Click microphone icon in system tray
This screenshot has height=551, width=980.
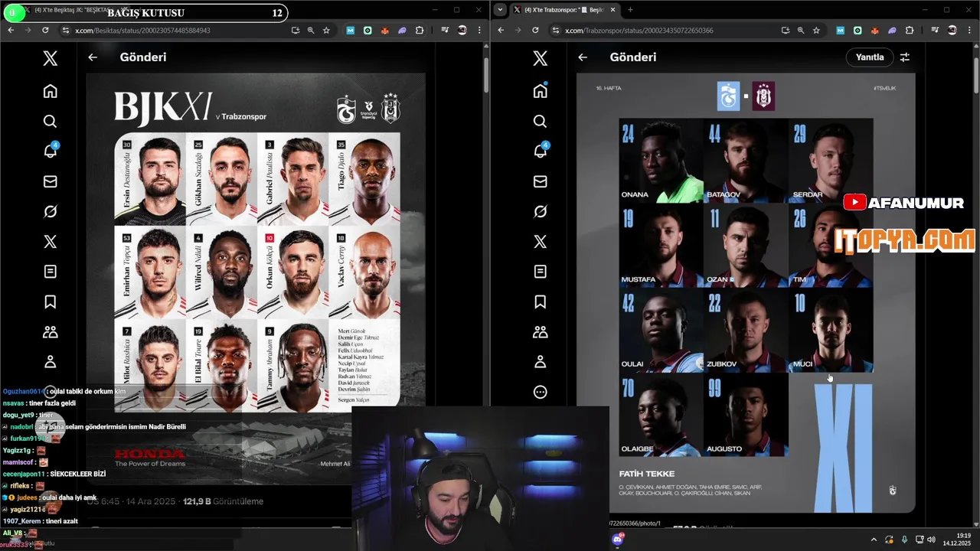pyautogui.click(x=904, y=540)
